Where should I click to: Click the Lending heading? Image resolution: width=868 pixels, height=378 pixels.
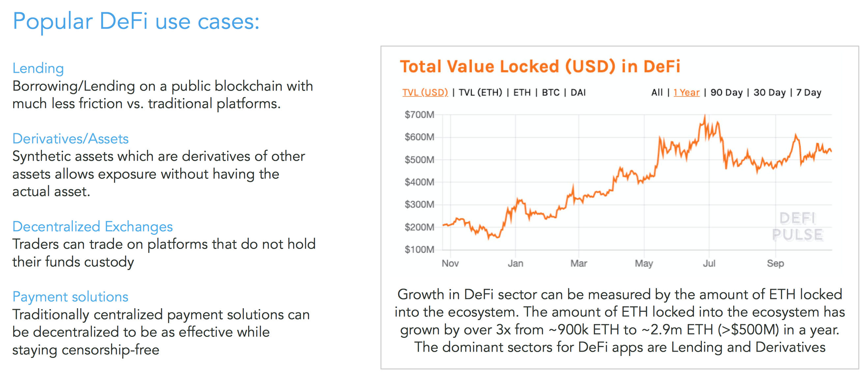(x=38, y=68)
